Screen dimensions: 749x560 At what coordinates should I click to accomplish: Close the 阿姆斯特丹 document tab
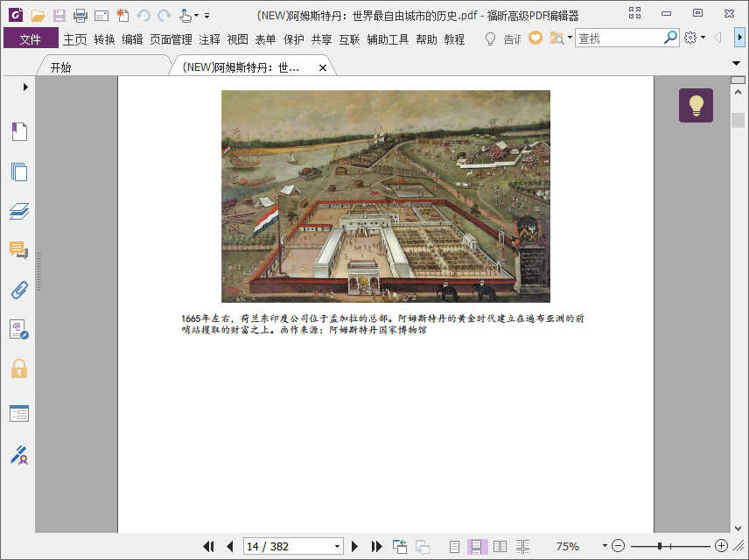[323, 68]
